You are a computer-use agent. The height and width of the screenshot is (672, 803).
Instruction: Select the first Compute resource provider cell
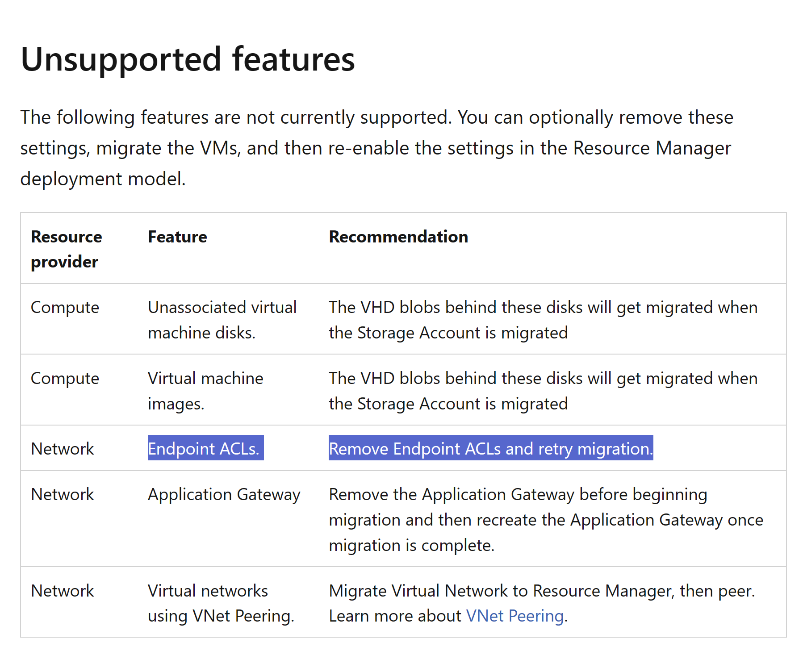(65, 307)
